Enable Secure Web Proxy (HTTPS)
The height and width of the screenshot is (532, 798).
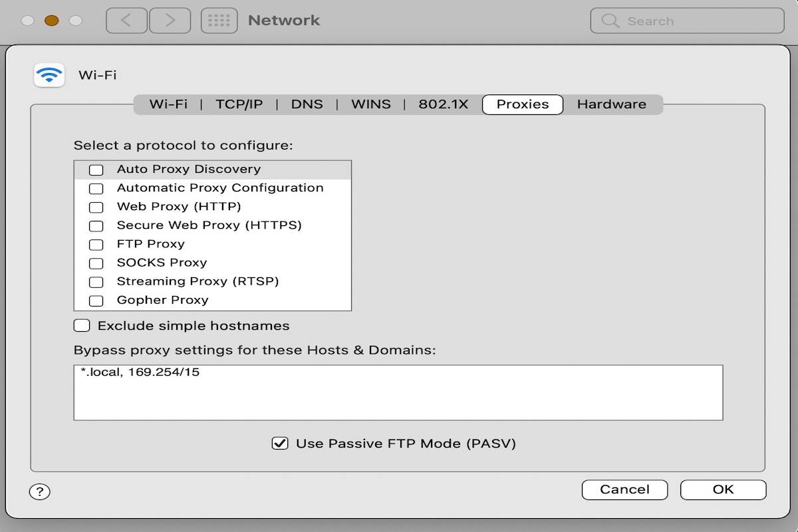[x=96, y=225]
